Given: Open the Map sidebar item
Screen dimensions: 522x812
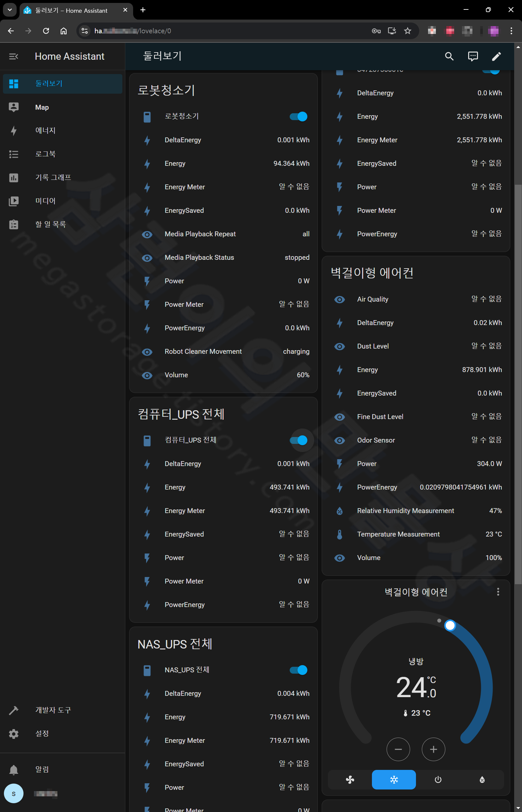Looking at the screenshot, I should point(63,107).
